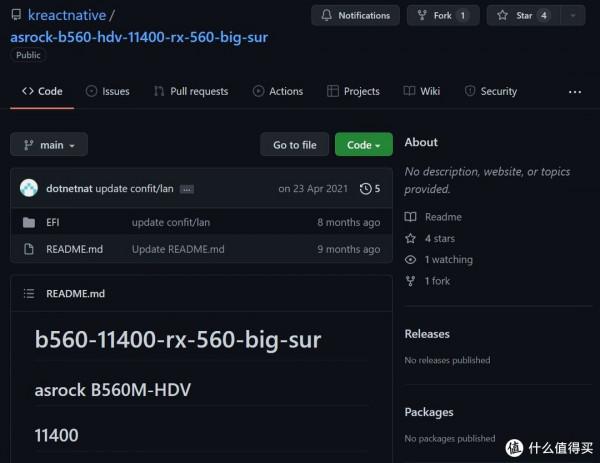This screenshot has width=600, height=463.
Task: Switch to the Pull requests tab
Action: [191, 91]
